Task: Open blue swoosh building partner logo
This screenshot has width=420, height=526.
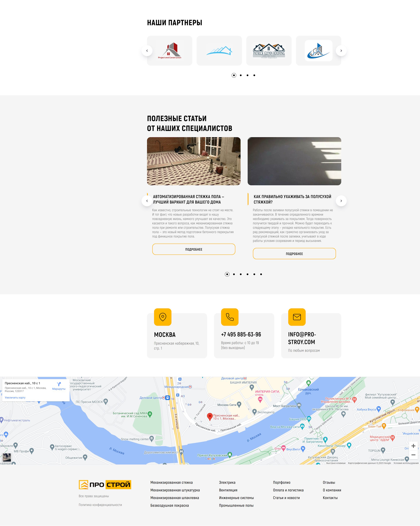Action: 318,51
